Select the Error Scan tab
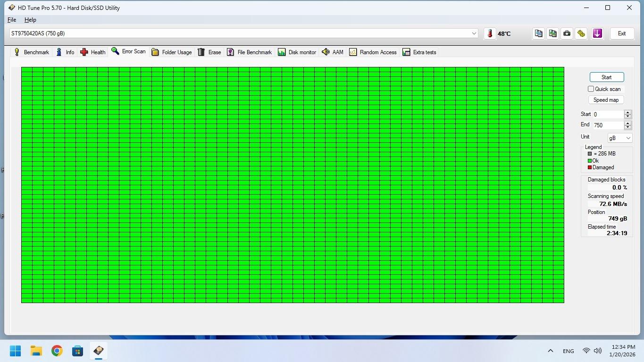 [x=128, y=51]
